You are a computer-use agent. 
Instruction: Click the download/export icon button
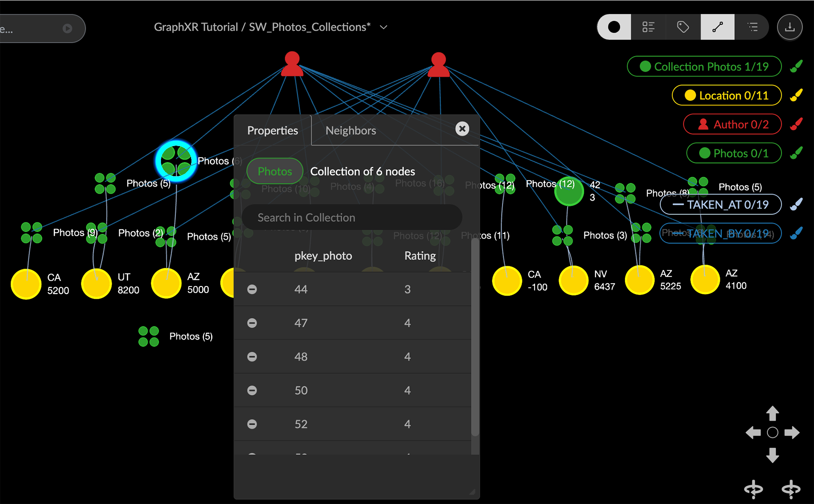pyautogui.click(x=789, y=28)
